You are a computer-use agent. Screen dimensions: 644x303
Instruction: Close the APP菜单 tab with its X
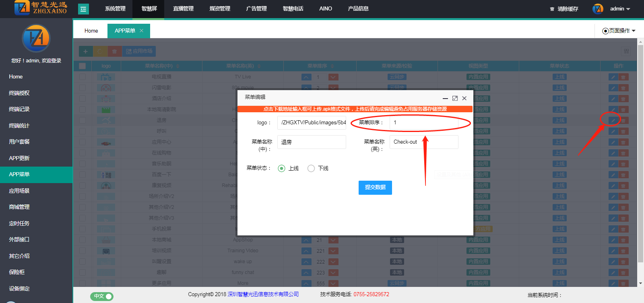[141, 31]
